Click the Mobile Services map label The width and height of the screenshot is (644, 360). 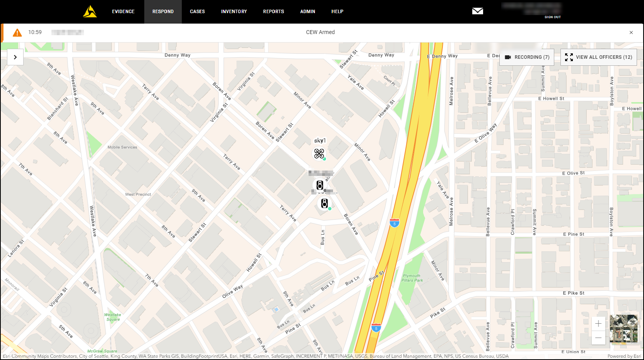[122, 147]
